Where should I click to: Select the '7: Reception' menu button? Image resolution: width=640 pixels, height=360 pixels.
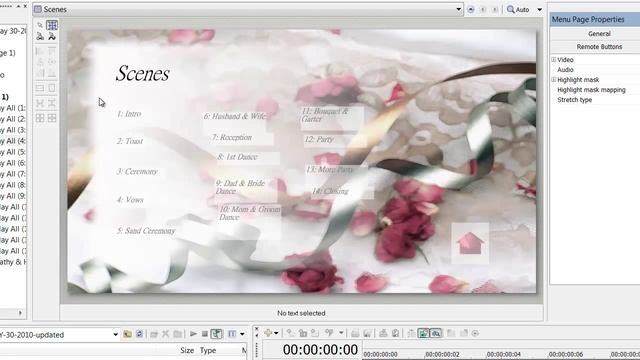point(232,138)
